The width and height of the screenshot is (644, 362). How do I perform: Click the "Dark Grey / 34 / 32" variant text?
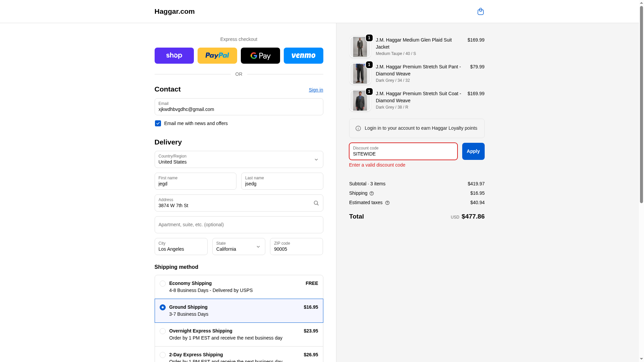pyautogui.click(x=393, y=80)
